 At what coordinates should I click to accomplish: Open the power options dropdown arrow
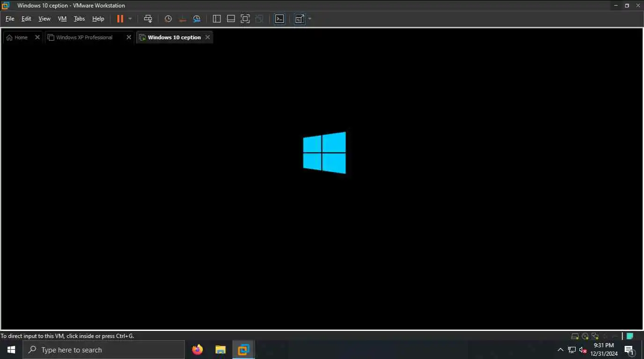pos(130,19)
